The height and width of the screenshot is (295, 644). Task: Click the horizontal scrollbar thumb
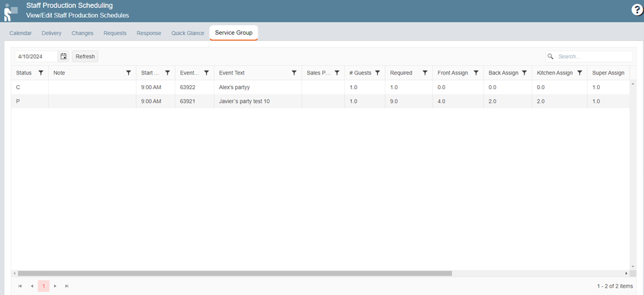pyautogui.click(x=234, y=273)
